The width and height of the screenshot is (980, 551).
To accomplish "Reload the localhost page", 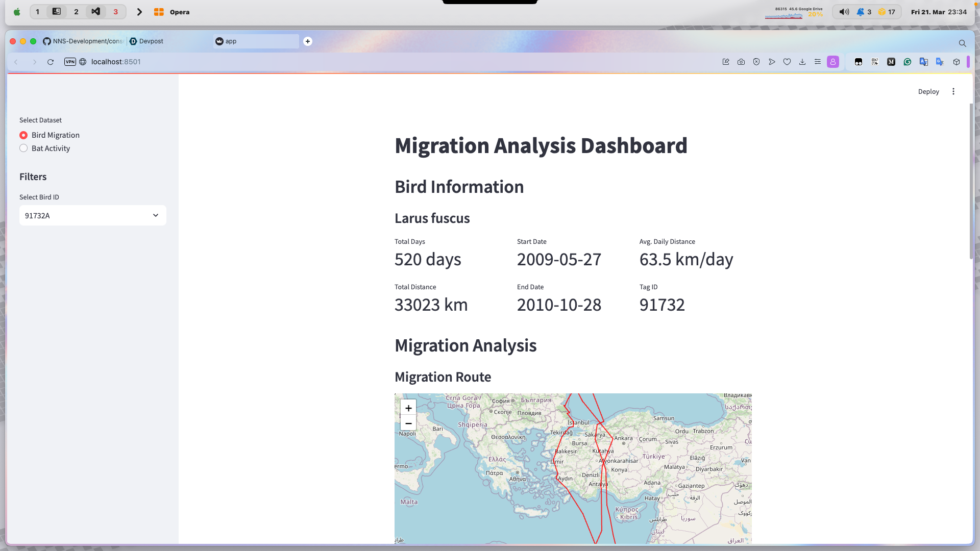I will [x=51, y=62].
